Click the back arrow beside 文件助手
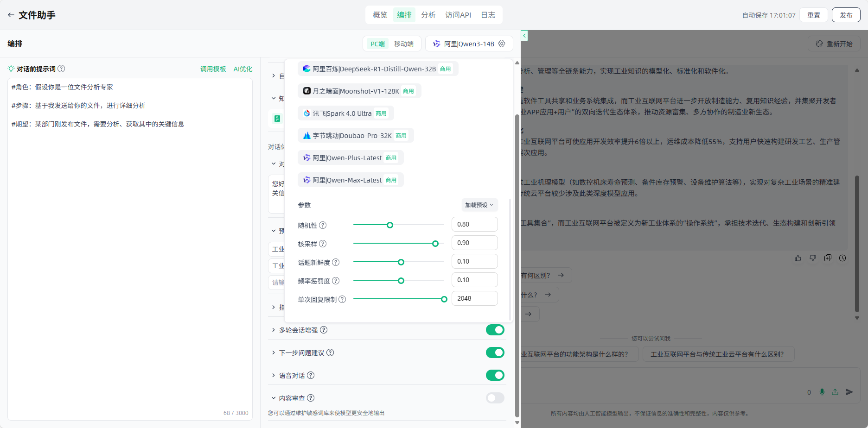The height and width of the screenshot is (428, 868). click(11, 15)
